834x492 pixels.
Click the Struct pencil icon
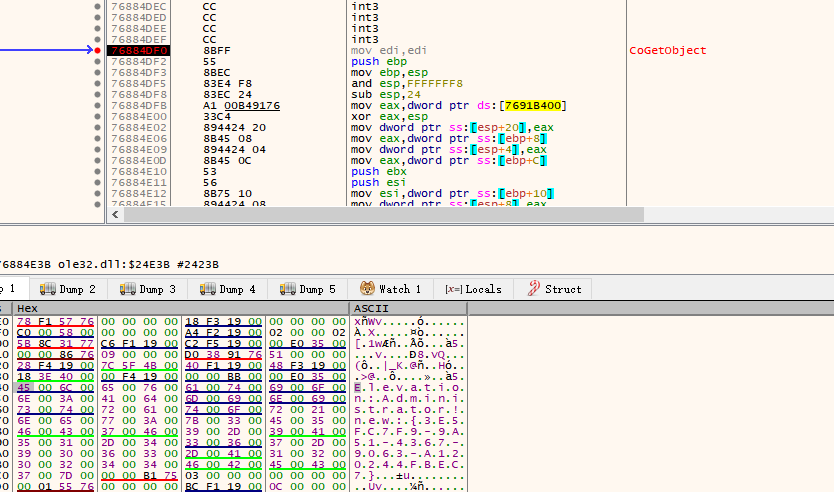tap(532, 289)
